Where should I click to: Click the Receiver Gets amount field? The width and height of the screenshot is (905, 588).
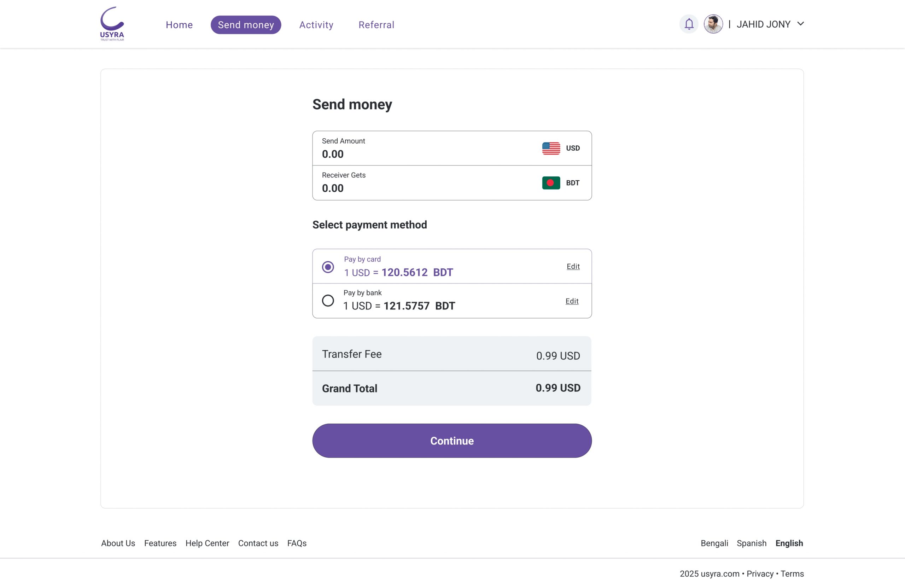tap(418, 188)
